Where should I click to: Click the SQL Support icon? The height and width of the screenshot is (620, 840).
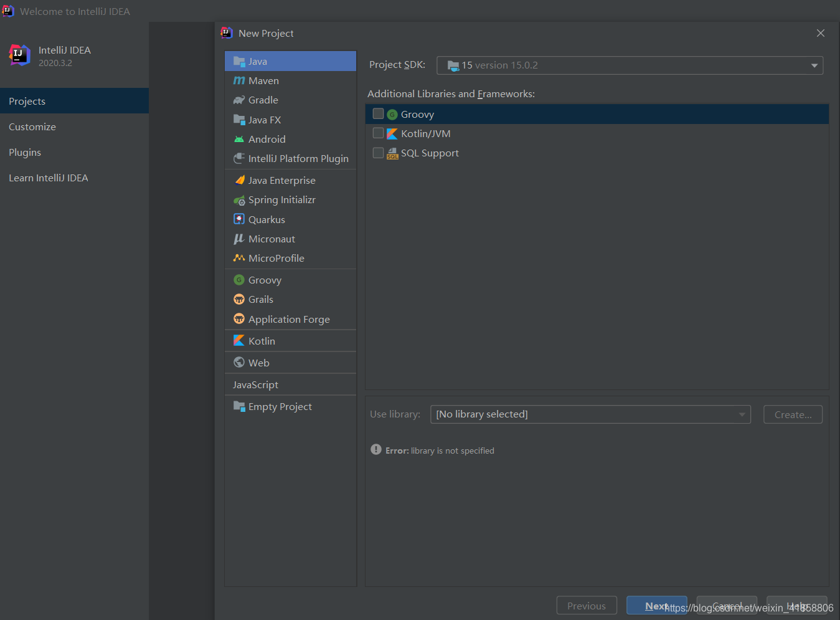tap(392, 153)
